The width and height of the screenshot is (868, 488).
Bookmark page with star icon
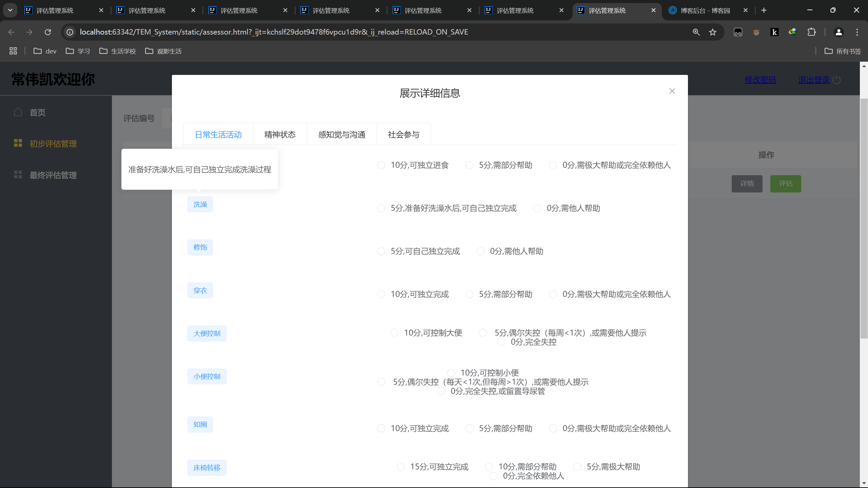pyautogui.click(x=713, y=32)
